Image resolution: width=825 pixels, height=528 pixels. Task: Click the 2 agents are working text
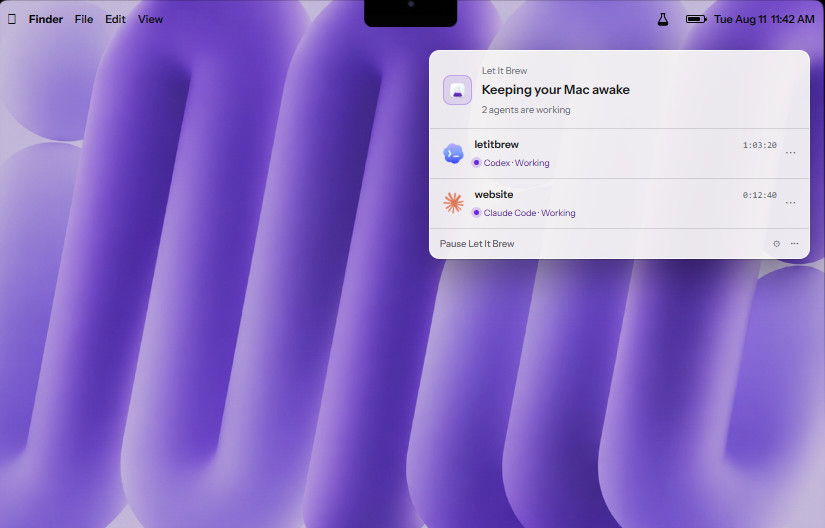click(x=526, y=110)
